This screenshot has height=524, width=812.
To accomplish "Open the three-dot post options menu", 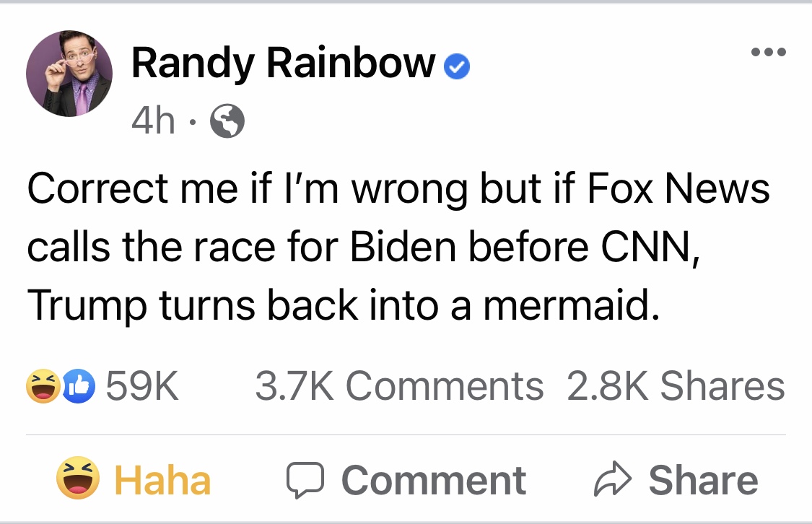I will [x=767, y=52].
